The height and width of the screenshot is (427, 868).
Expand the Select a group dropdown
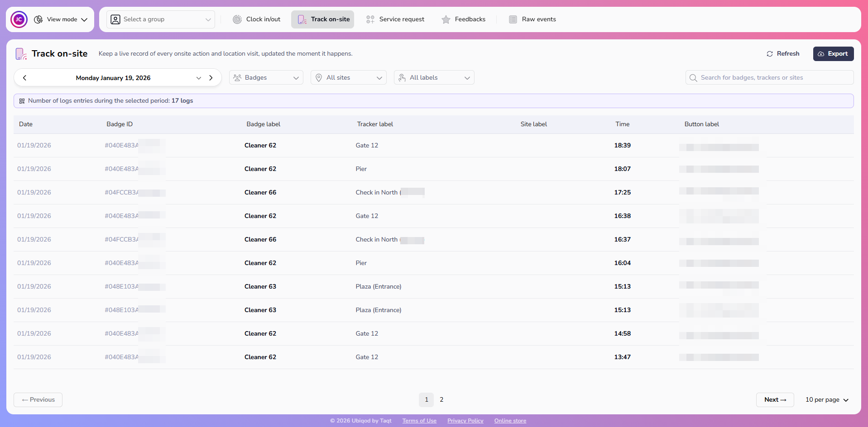tap(161, 19)
